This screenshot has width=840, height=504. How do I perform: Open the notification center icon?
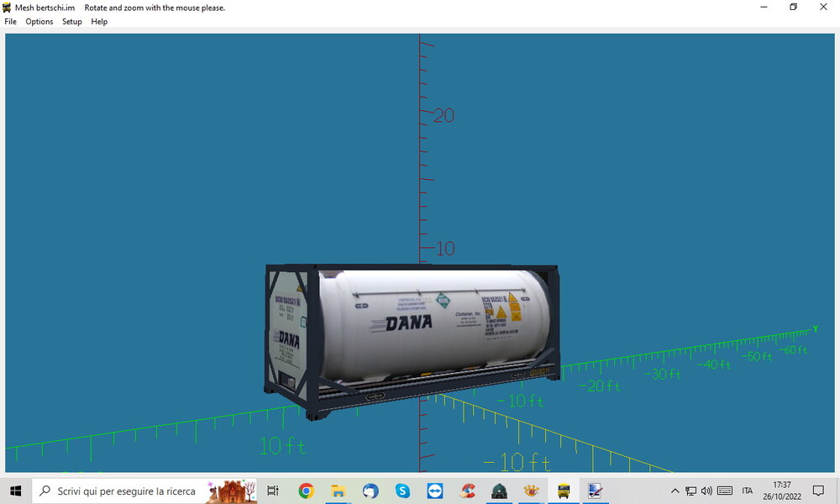(x=818, y=491)
